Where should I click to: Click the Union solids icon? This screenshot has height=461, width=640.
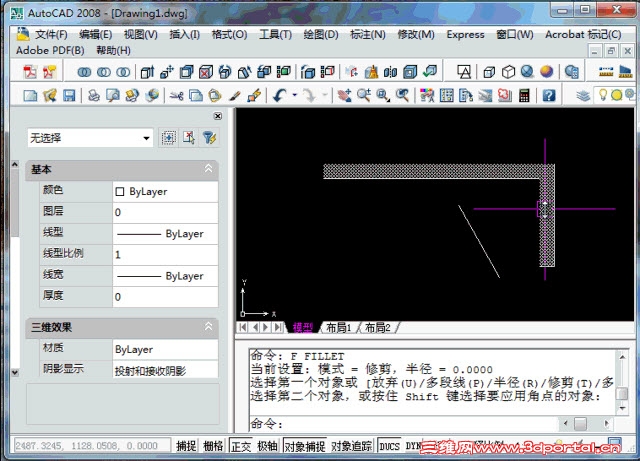84,72
